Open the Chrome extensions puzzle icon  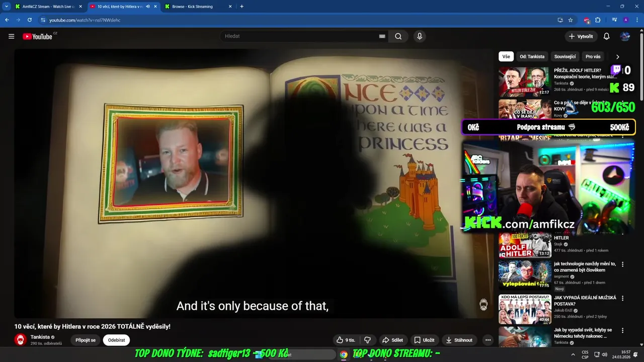point(598,20)
